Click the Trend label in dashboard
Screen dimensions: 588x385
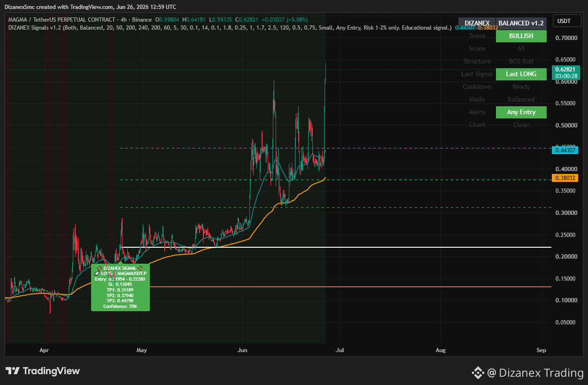pyautogui.click(x=477, y=36)
